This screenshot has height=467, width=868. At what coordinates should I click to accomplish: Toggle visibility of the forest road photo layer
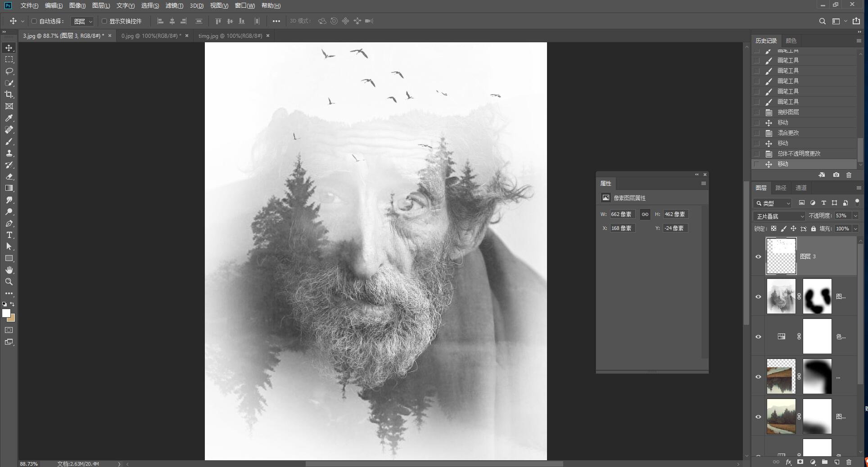pos(758,417)
